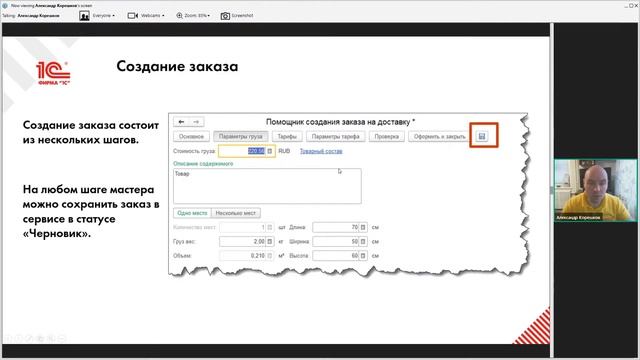Screen dimensions: 640x360
Task: Open calculator icon in Груз вес field
Action: pos(269,242)
